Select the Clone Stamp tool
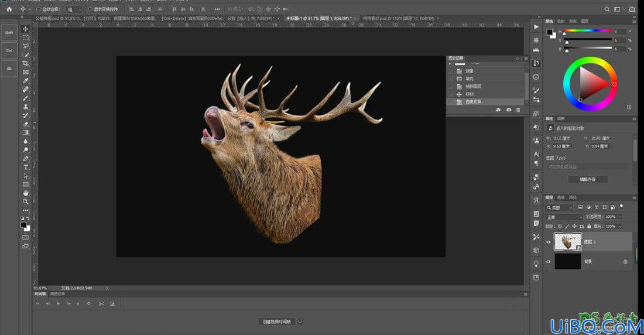 click(25, 107)
